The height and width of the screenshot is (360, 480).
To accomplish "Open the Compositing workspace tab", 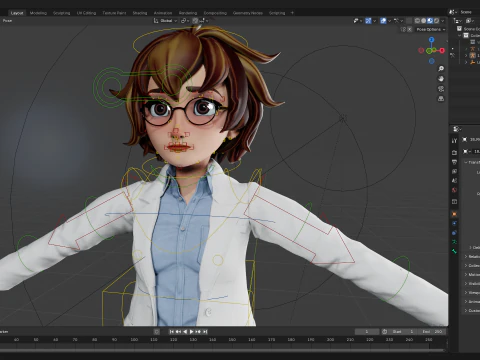I will pos(215,13).
